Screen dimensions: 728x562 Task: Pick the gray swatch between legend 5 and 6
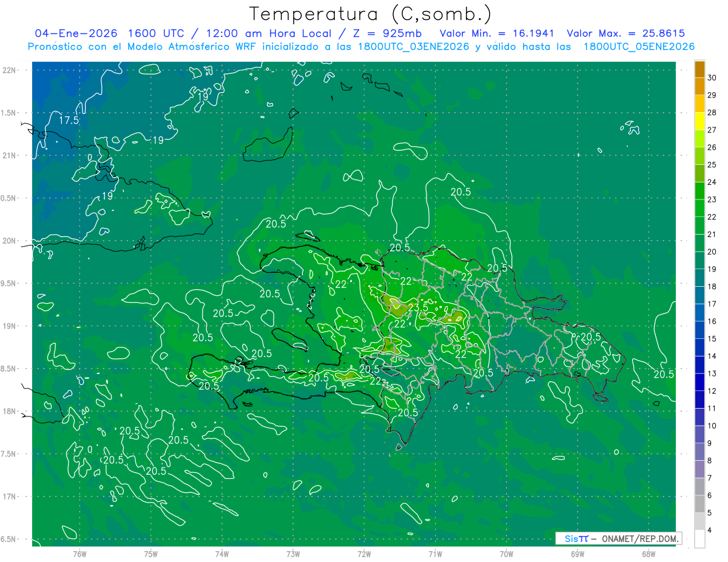[699, 504]
